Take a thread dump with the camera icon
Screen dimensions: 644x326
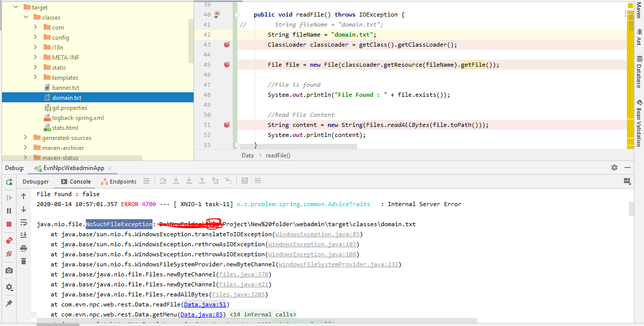[9, 270]
